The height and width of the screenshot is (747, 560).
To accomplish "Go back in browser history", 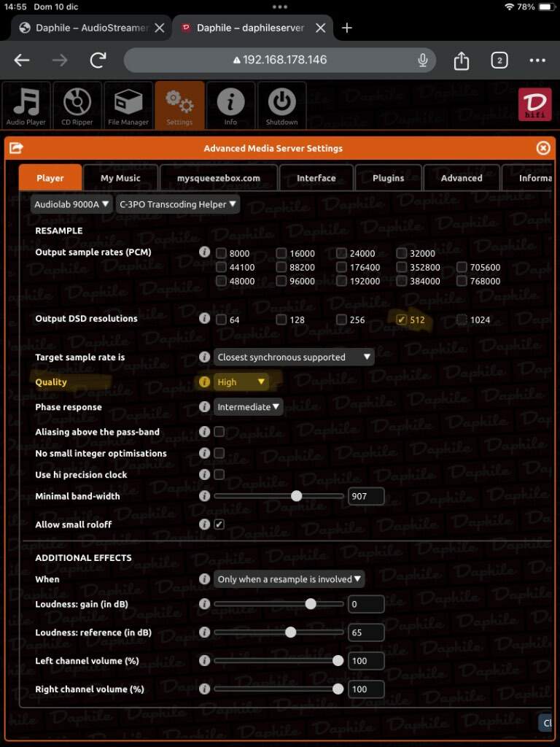I will tap(22, 60).
